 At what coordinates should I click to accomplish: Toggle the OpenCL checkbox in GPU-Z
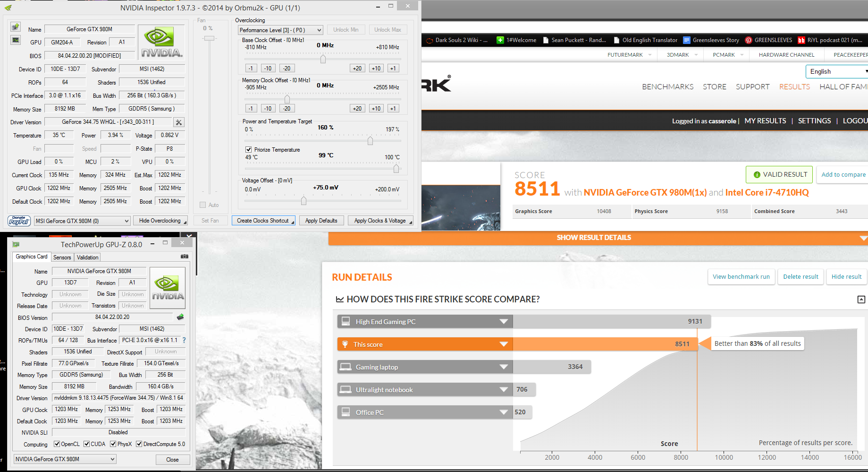(57, 444)
